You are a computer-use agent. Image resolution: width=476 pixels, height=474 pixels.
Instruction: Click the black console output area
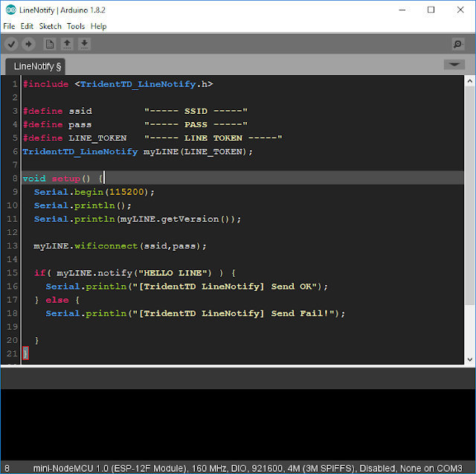tap(238, 426)
